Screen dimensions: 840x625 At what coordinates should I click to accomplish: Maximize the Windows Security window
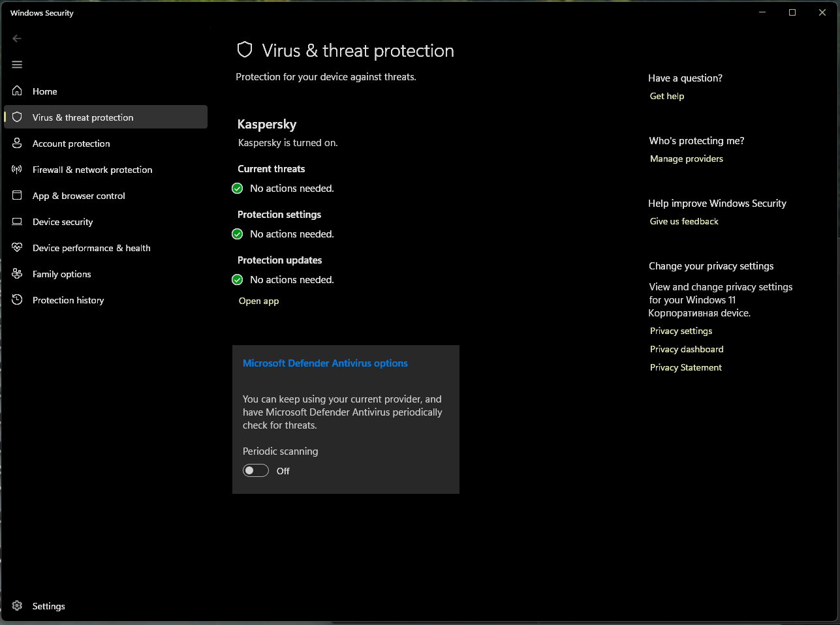point(792,12)
